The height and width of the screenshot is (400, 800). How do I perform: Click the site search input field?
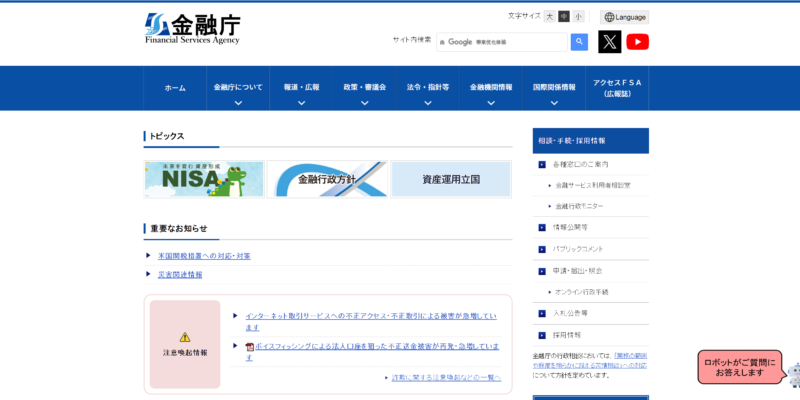(x=502, y=42)
